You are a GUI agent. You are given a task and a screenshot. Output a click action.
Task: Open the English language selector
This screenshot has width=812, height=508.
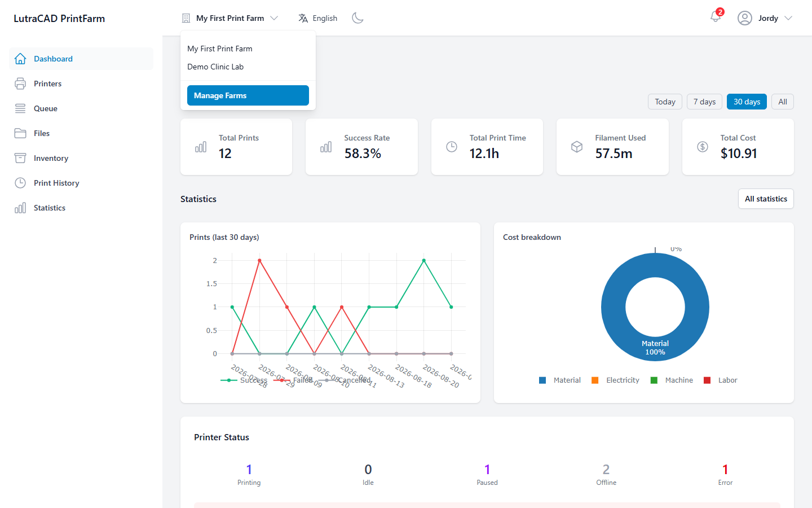tap(318, 18)
